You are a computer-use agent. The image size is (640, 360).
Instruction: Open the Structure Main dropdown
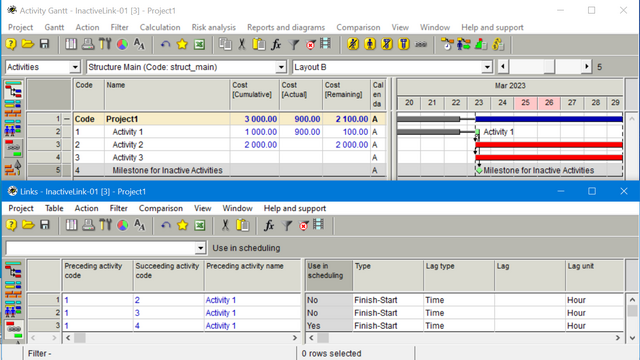click(x=281, y=67)
